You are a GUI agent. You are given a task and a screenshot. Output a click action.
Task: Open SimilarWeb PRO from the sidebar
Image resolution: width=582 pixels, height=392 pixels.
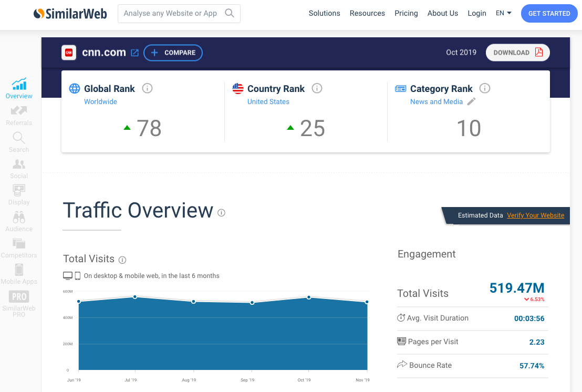click(18, 300)
